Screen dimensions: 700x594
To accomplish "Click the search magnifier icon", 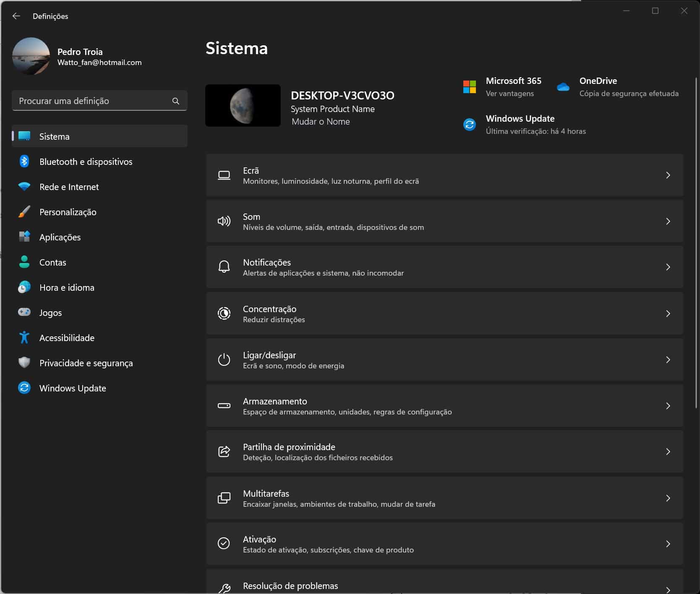I will click(175, 101).
